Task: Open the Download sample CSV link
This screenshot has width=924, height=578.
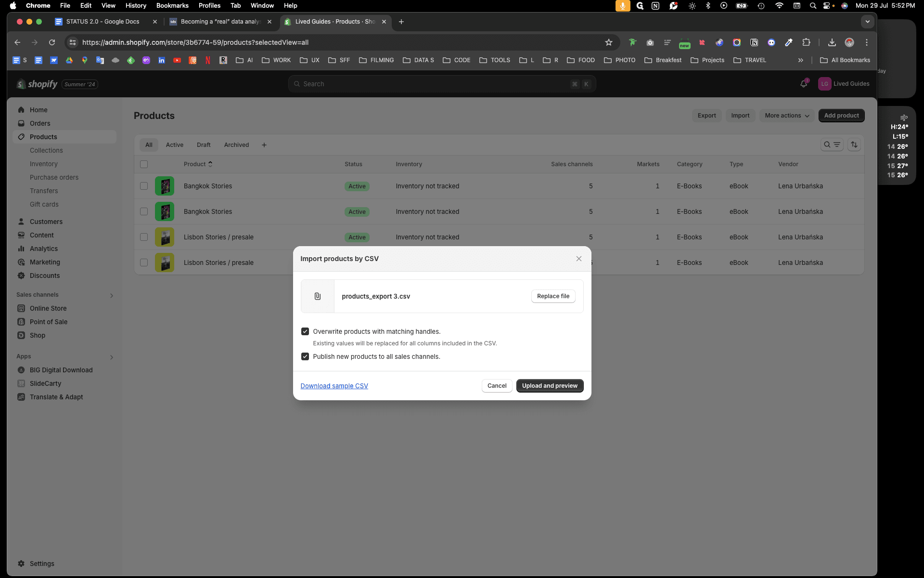Action: (x=334, y=386)
